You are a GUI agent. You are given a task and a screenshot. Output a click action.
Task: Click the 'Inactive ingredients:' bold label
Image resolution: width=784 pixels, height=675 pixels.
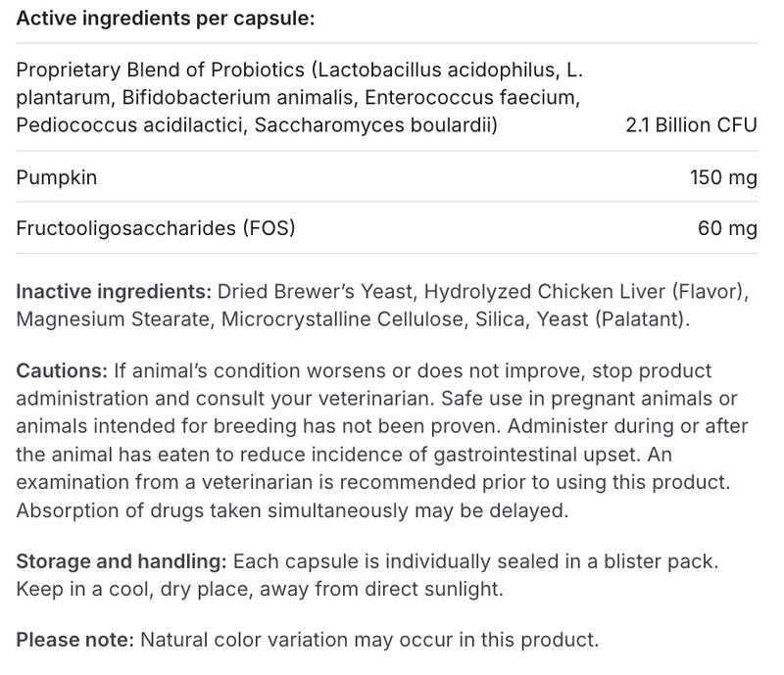click(113, 292)
